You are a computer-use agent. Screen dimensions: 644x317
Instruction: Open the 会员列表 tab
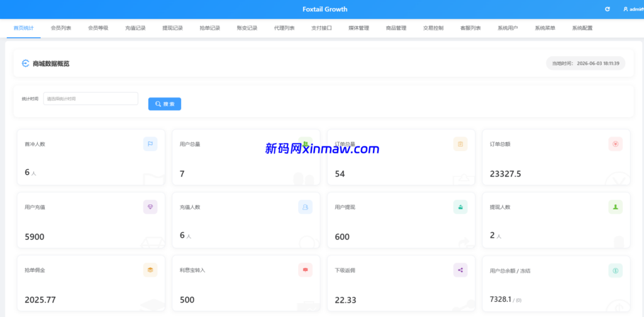[x=61, y=28]
